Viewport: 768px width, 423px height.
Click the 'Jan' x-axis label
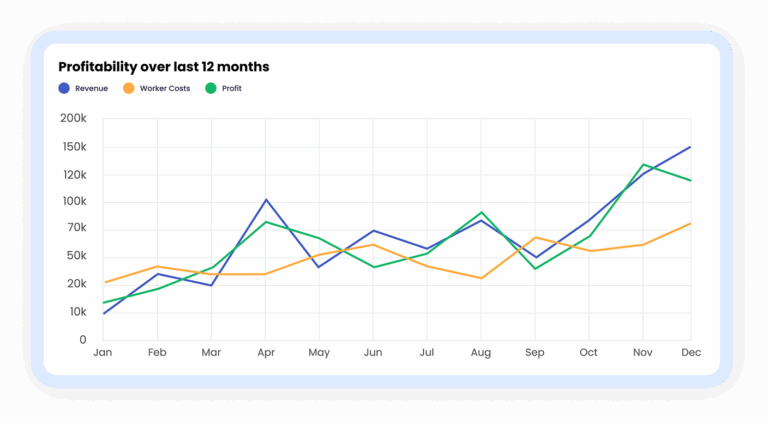pyautogui.click(x=102, y=353)
